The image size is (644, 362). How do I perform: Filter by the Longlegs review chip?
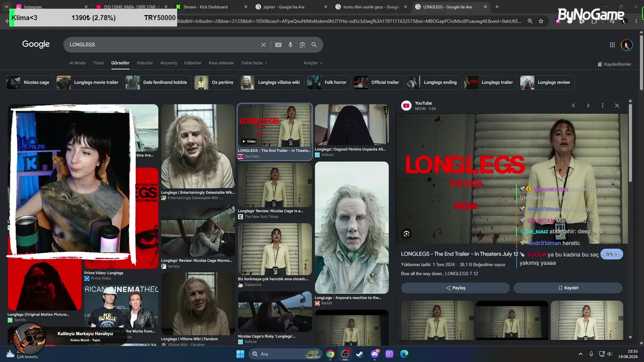pos(547,82)
